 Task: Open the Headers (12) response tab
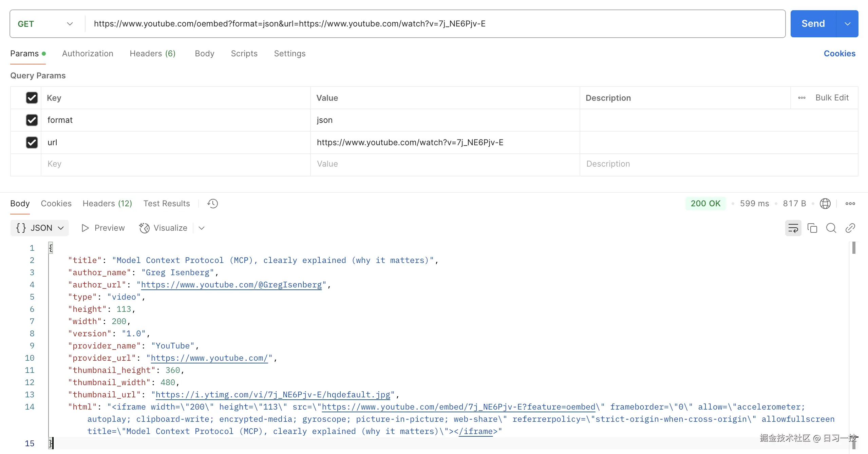107,203
